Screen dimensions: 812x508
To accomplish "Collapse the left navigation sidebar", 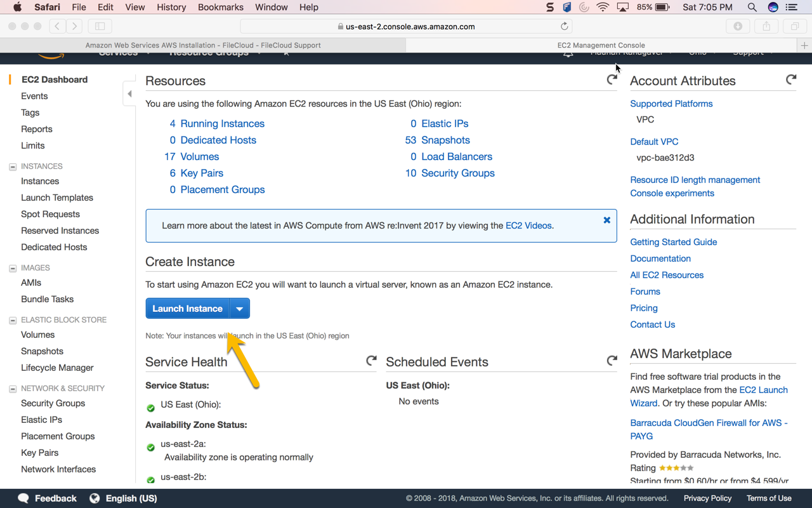I will pyautogui.click(x=129, y=94).
